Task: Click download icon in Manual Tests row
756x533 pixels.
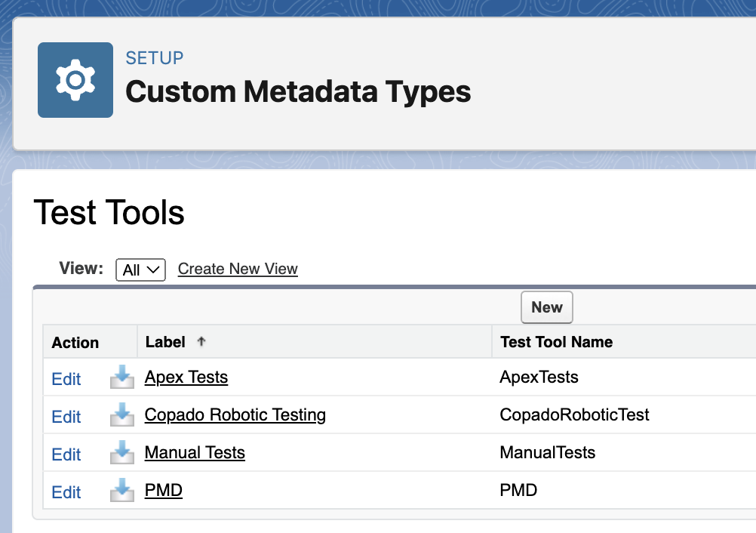Action: [x=122, y=452]
